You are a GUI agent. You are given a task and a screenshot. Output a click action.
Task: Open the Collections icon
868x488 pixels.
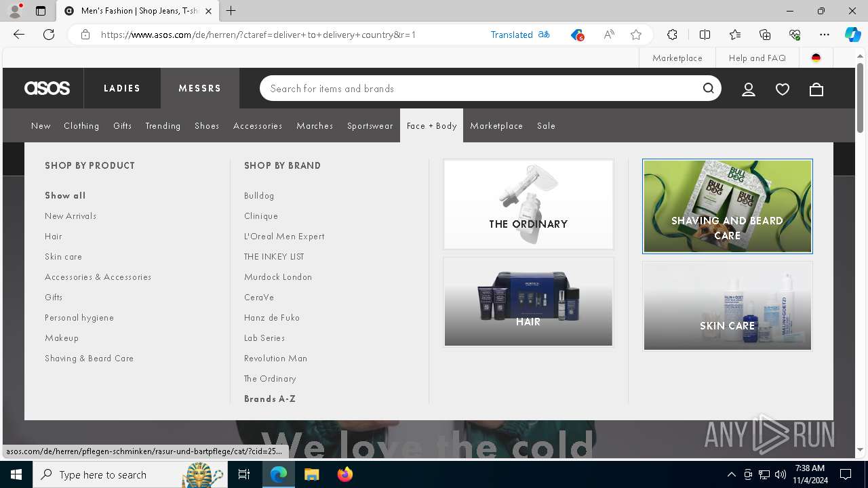coord(765,35)
